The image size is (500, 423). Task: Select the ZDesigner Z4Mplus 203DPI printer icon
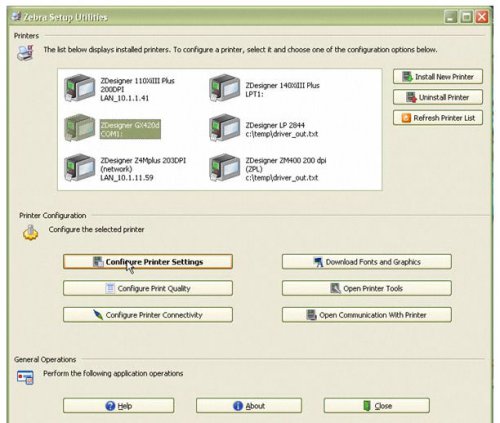tap(80, 167)
